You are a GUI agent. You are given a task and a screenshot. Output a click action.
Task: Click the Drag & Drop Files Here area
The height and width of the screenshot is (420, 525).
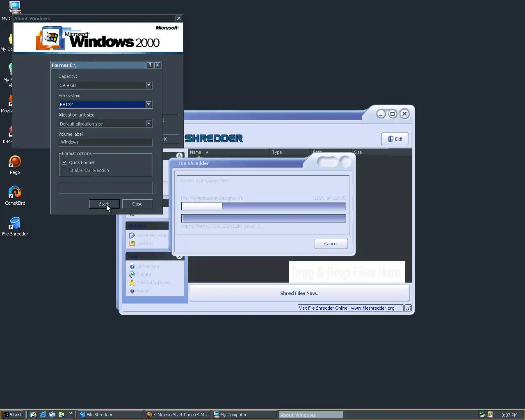[x=347, y=272]
